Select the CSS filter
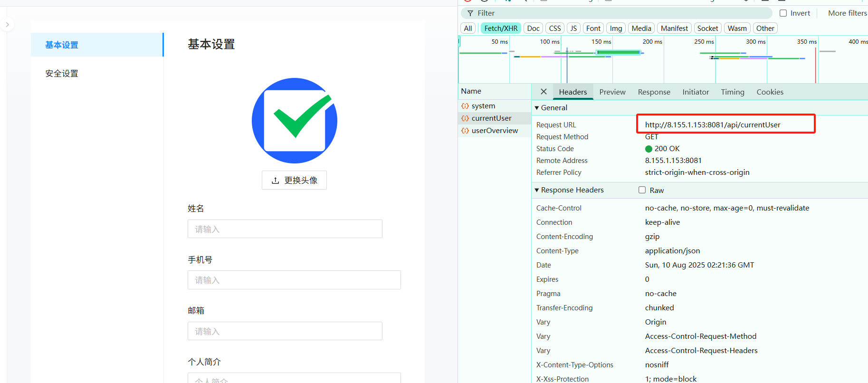 [555, 29]
